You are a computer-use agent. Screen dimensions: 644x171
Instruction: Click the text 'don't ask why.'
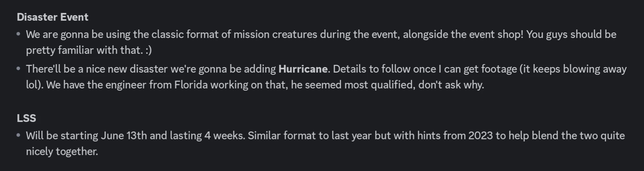coord(451,85)
